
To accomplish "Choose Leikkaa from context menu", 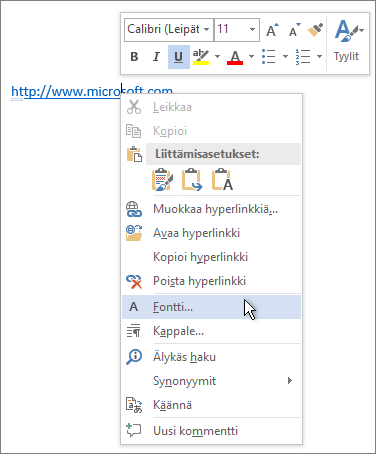I will tap(211, 107).
